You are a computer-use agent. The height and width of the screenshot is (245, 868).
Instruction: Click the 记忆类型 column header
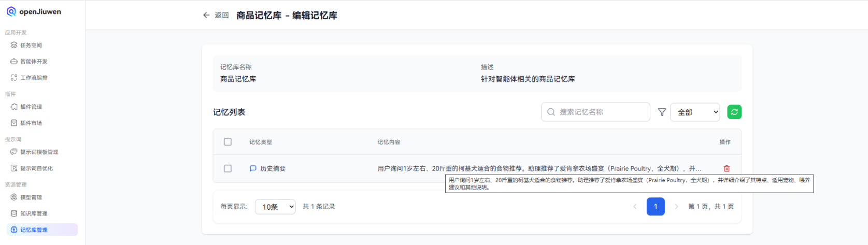coord(261,142)
